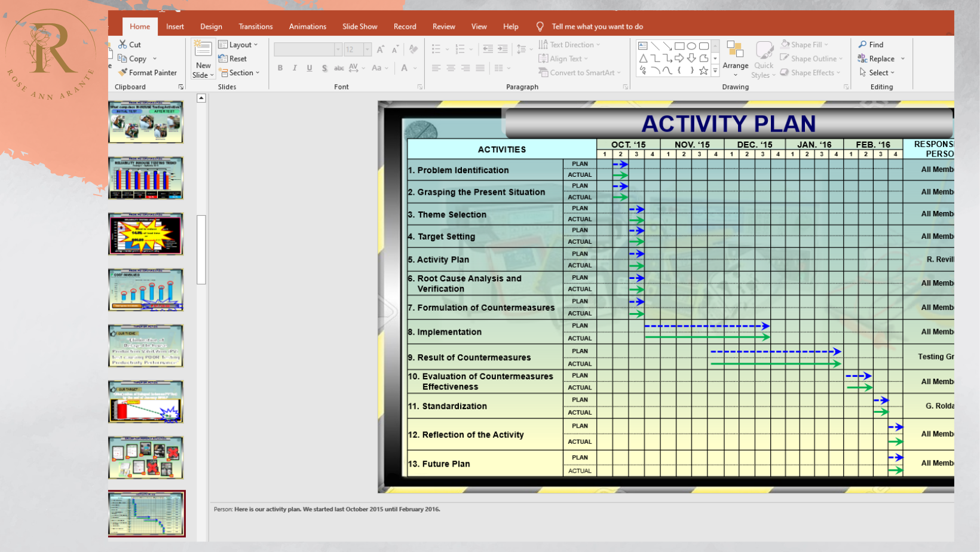The height and width of the screenshot is (552, 980).
Task: Click the Decrease List Level icon
Action: coord(488,50)
